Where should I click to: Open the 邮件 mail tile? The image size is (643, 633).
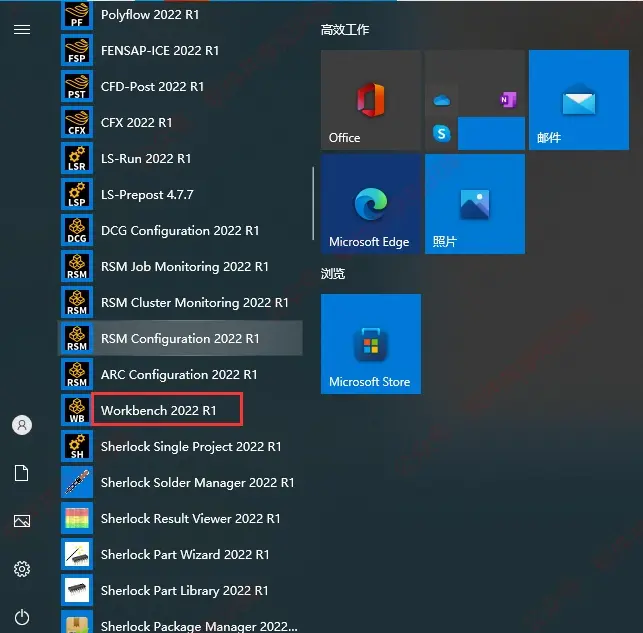579,100
